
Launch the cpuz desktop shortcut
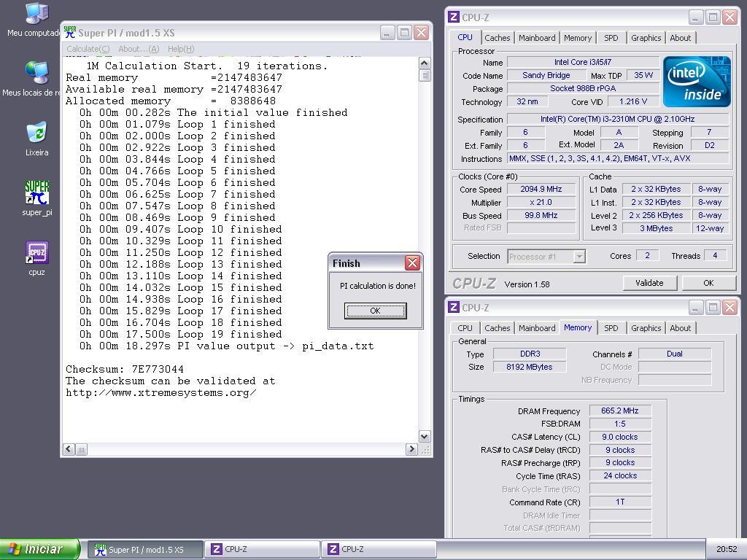pyautogui.click(x=36, y=259)
